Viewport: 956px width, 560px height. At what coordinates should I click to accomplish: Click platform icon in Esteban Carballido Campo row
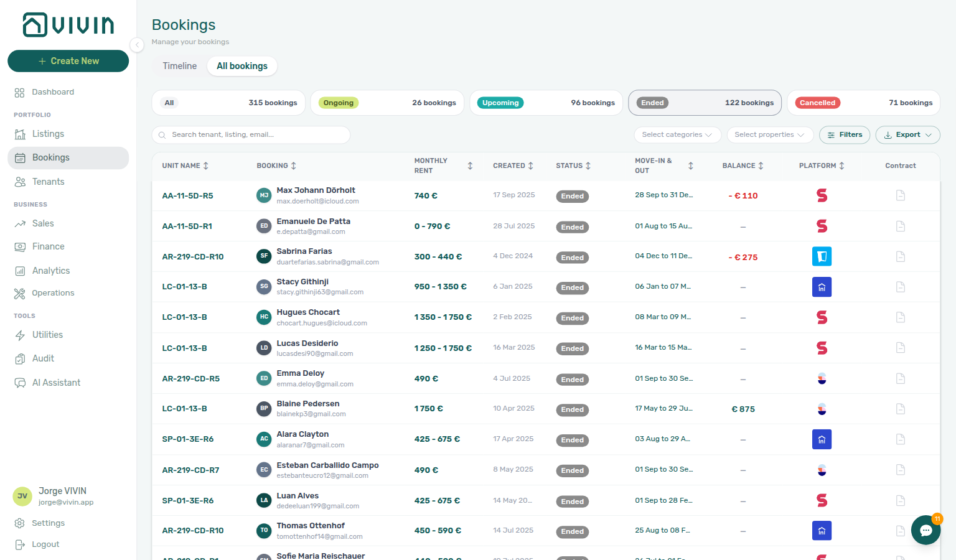click(822, 470)
